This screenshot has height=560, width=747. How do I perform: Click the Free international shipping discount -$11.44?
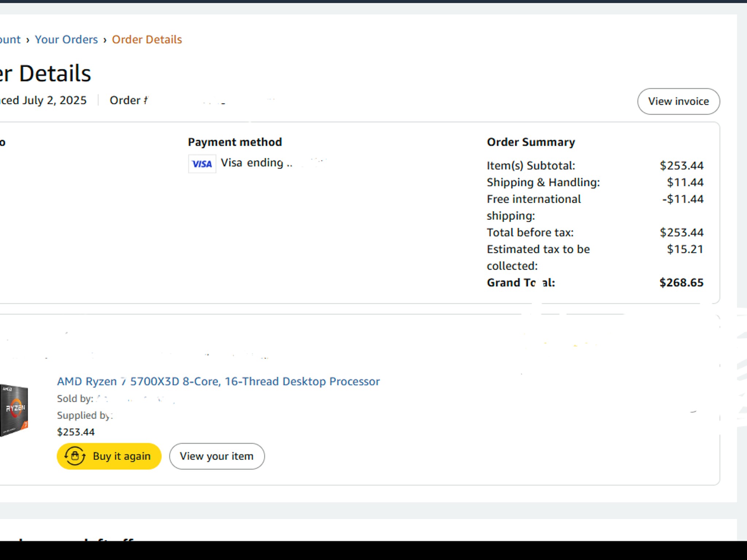click(x=682, y=199)
